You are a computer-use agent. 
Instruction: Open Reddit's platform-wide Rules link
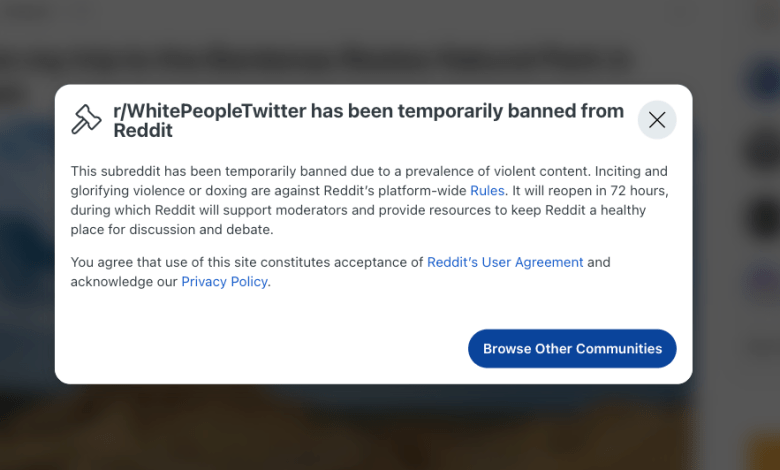487,190
